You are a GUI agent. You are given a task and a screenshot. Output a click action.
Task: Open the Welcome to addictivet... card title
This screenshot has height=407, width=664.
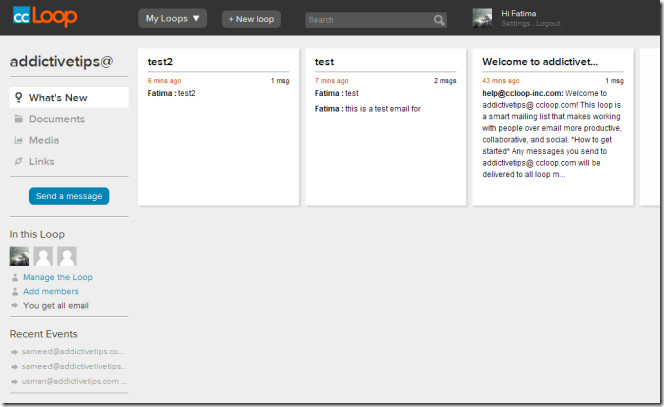tap(540, 62)
